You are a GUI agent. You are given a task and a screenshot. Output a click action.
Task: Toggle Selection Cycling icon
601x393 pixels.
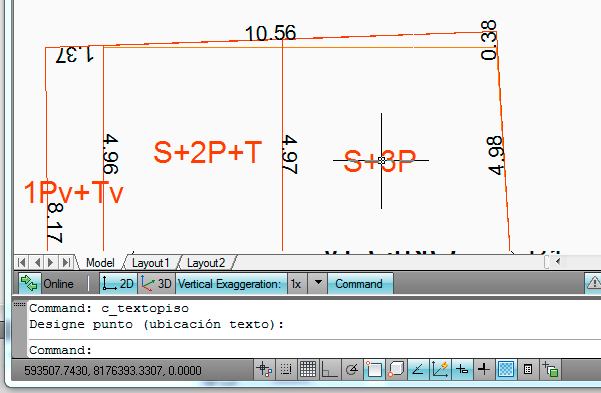pos(550,370)
